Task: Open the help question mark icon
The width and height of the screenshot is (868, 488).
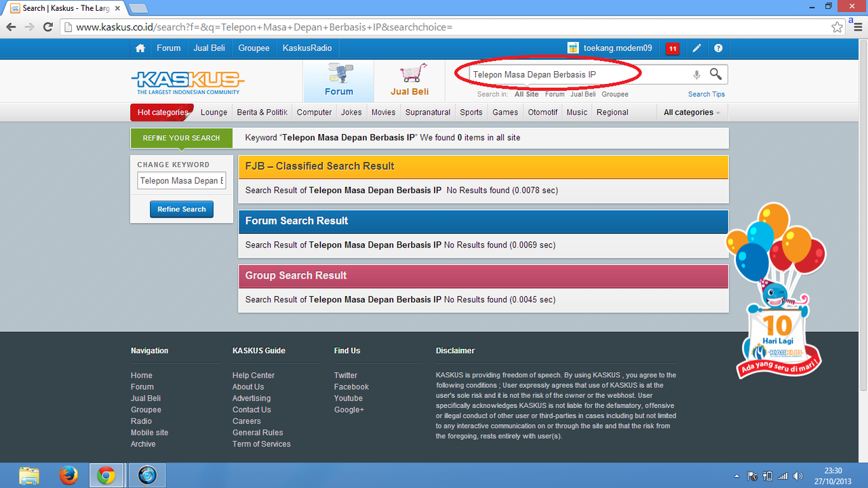Action: tap(718, 48)
